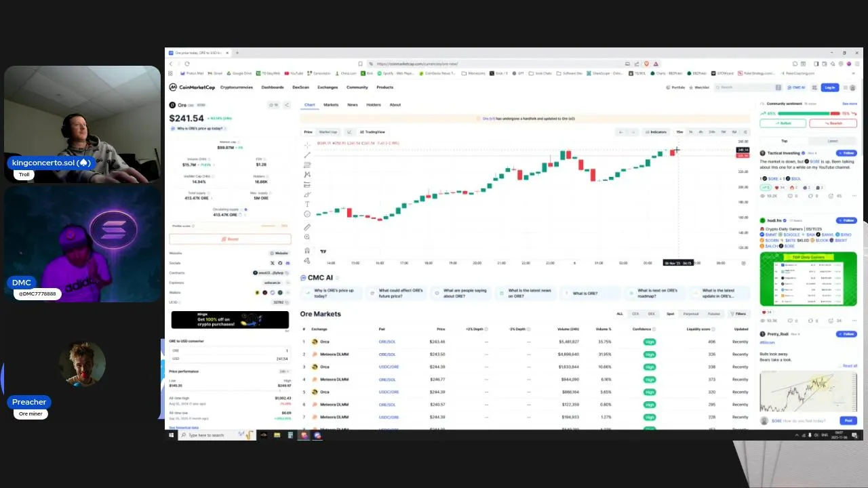Viewport: 868px width, 488px height.
Task: Open the X social link for Ore
Action: 273,263
